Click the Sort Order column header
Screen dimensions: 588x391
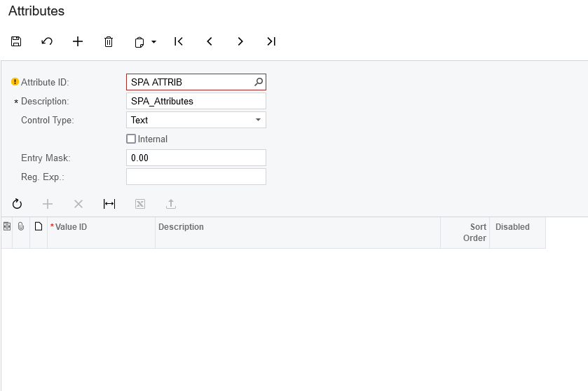[465, 232]
